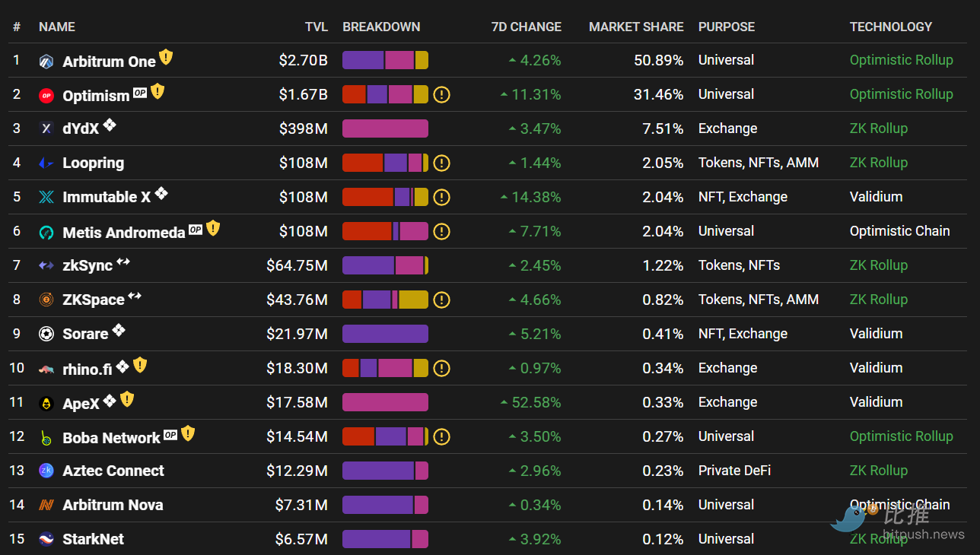
Task: Open the Metis Andromeda project link
Action: point(124,233)
